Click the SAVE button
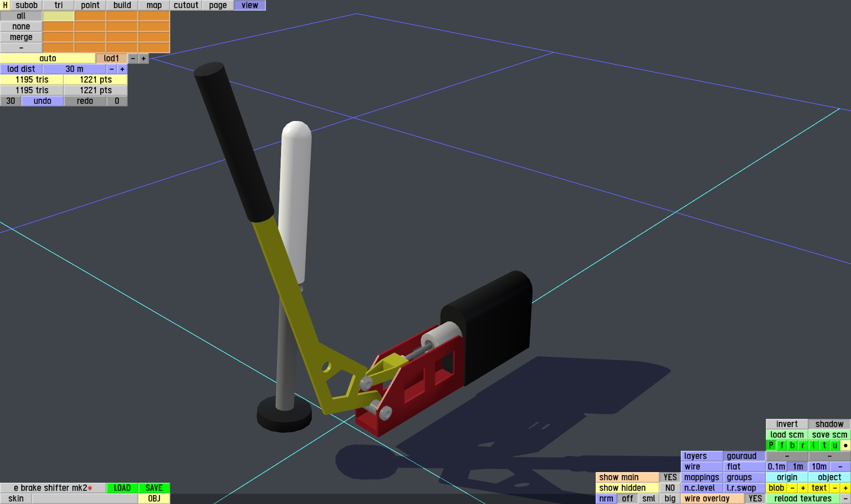 coord(154,488)
